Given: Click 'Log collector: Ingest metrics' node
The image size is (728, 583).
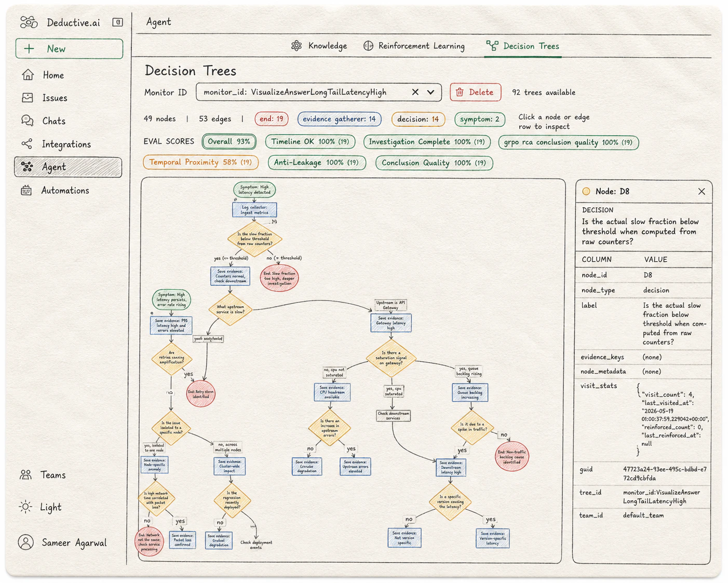Looking at the screenshot, I should click(x=254, y=210).
